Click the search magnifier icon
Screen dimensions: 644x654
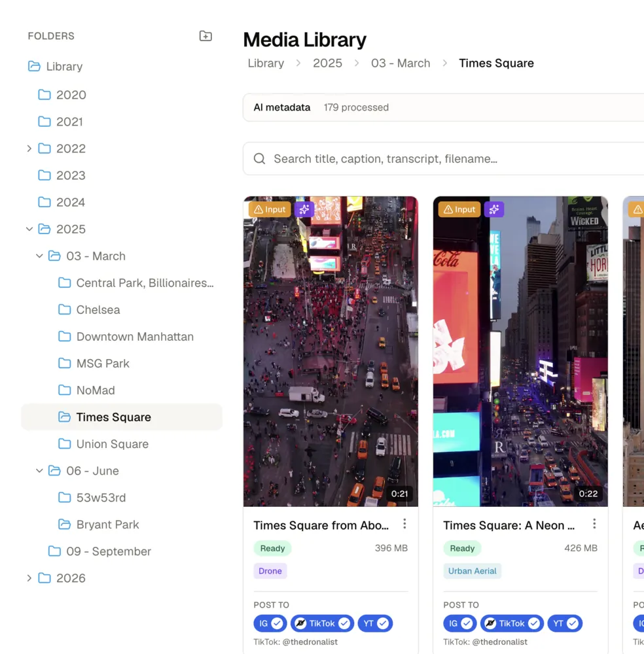pyautogui.click(x=260, y=158)
